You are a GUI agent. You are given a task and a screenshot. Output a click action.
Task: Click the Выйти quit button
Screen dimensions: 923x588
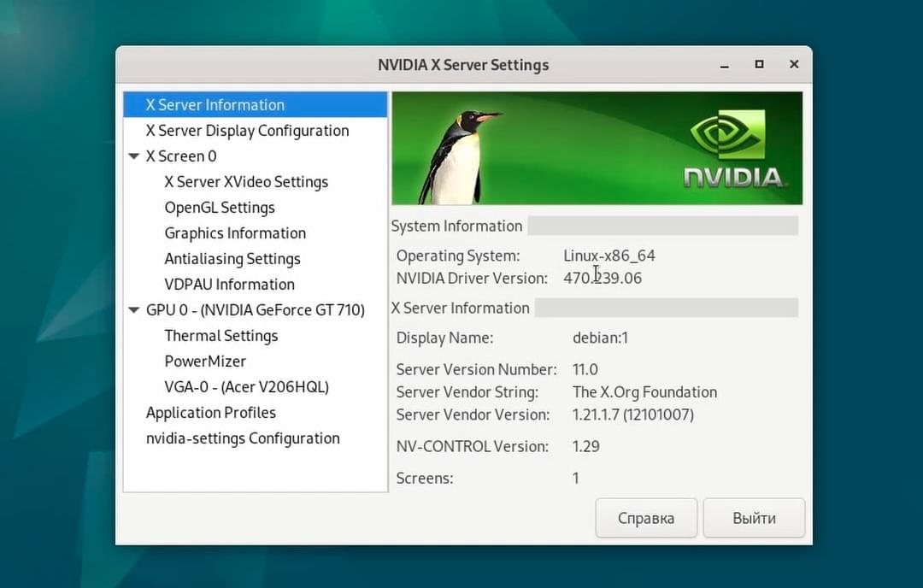tap(754, 518)
